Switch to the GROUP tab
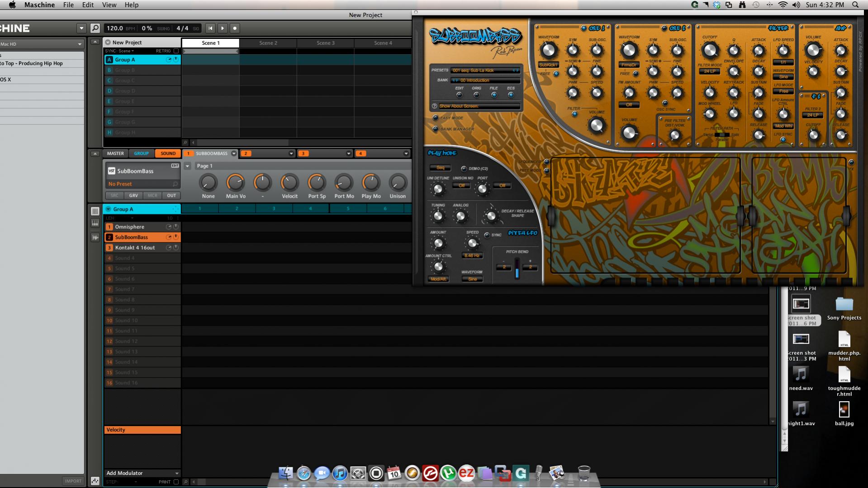868x488 pixels. click(x=141, y=153)
